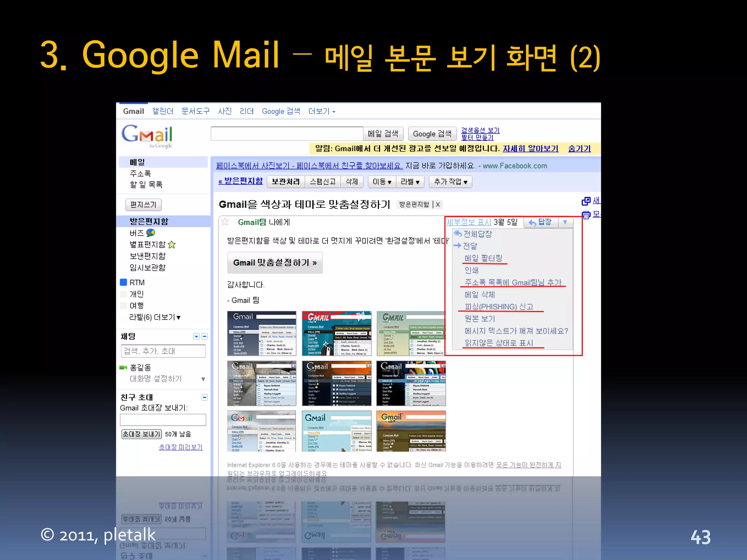Expand 라벨(6) 더보기 list
747x560 pixels.
(x=155, y=317)
